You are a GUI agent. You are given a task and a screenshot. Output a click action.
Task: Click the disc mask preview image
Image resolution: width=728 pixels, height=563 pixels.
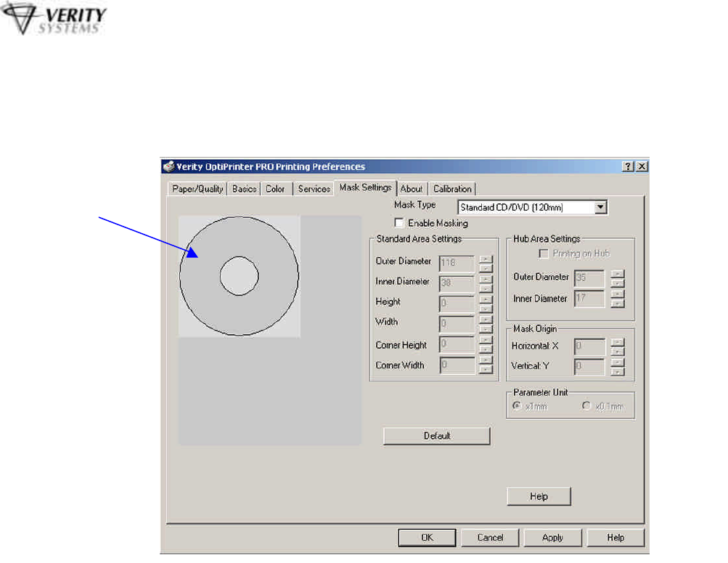[x=240, y=276]
